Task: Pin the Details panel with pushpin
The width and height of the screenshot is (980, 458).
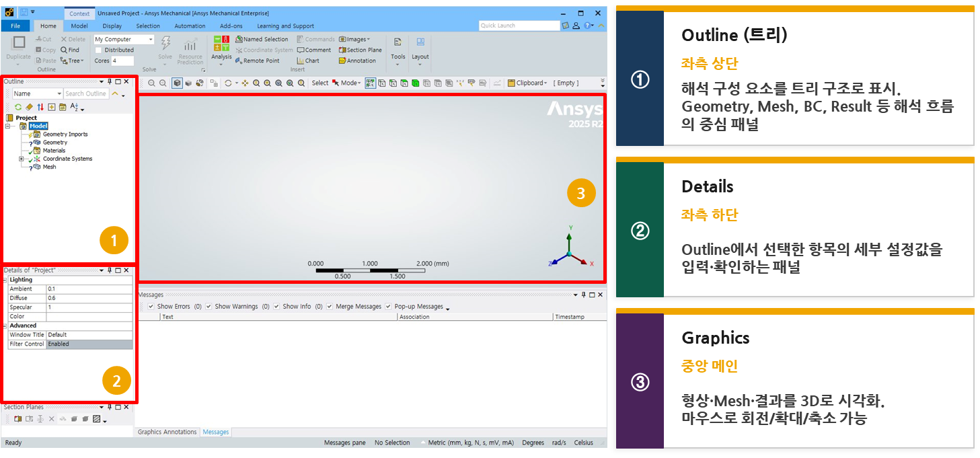Action: 110,270
